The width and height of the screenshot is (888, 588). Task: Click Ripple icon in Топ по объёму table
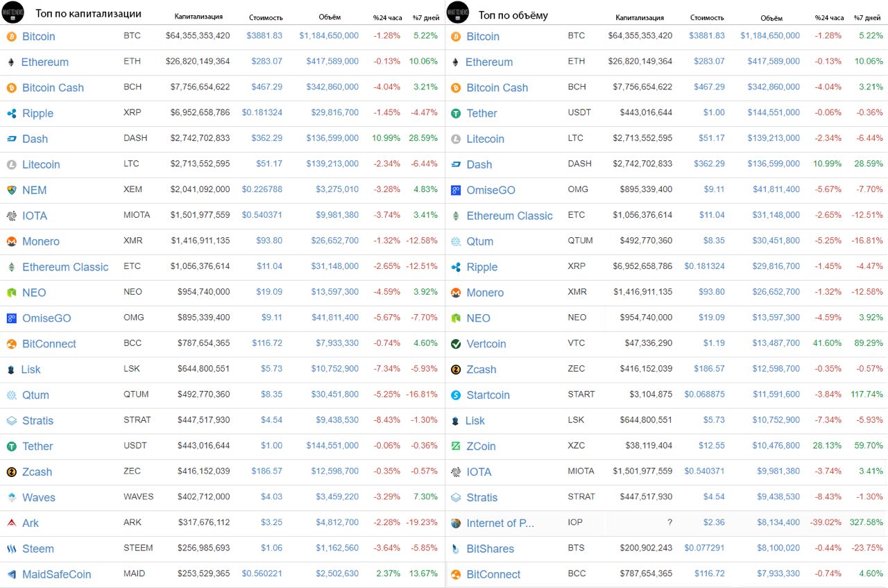point(456,267)
